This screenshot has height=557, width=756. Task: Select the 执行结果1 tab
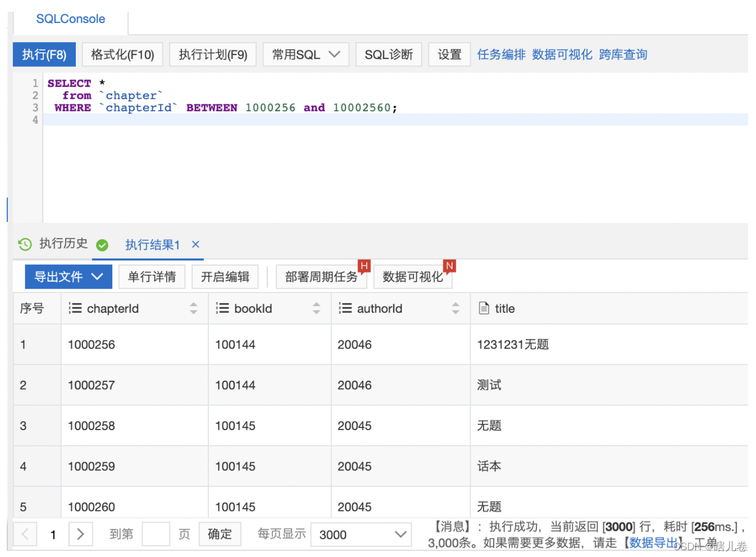[x=152, y=245]
